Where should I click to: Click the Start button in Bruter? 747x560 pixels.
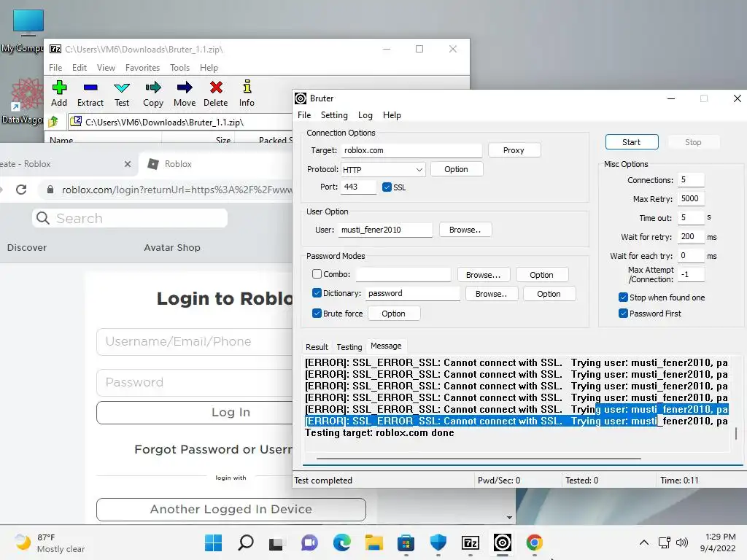pos(632,142)
